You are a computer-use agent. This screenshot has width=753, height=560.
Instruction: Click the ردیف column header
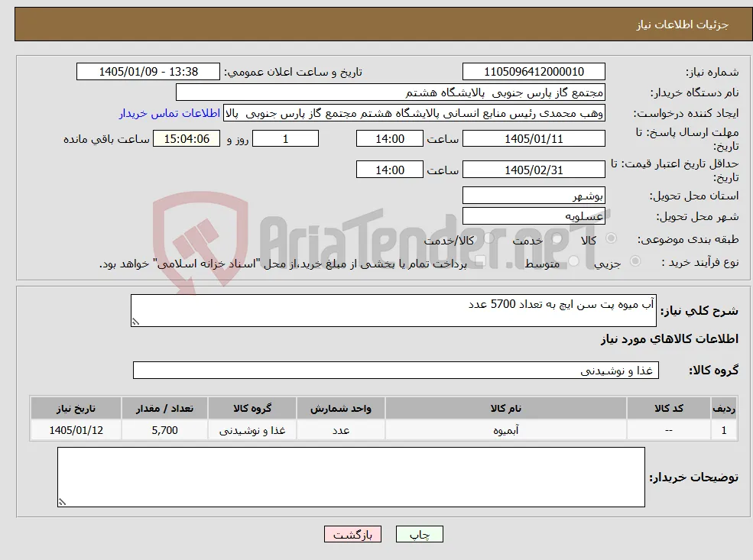[x=724, y=409]
